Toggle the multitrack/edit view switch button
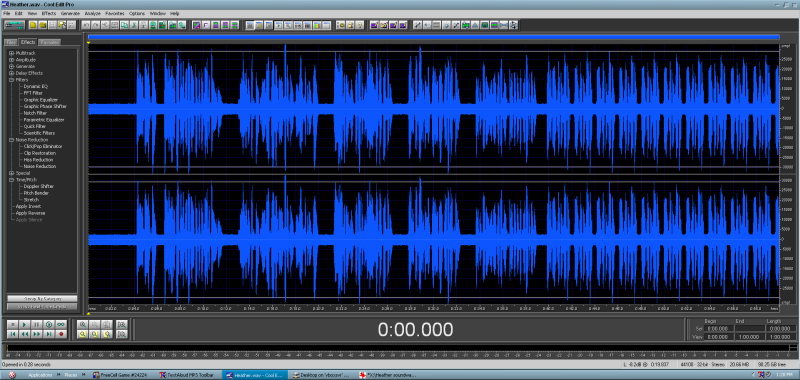The height and width of the screenshot is (380, 800). point(14,24)
